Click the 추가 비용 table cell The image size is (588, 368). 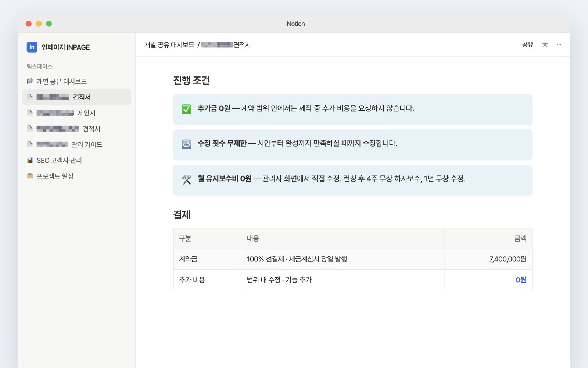[x=207, y=280]
